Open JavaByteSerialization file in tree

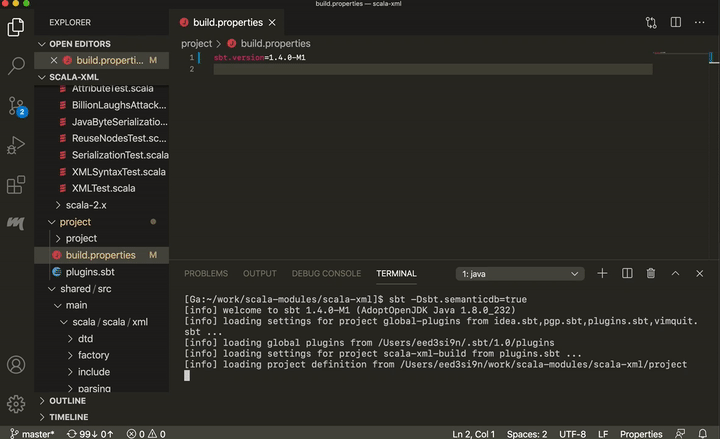pos(101,122)
